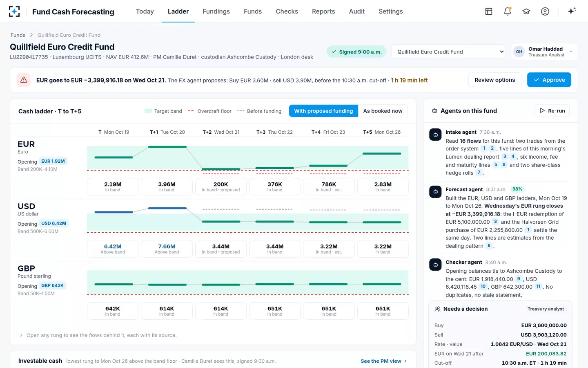Click the Intake agent avatar icon
Screen dimensions: 588x368
[435, 135]
